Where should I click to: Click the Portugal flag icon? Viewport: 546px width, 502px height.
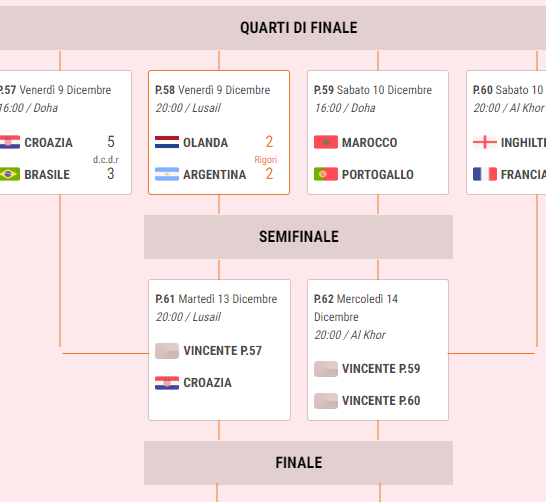[x=326, y=174]
